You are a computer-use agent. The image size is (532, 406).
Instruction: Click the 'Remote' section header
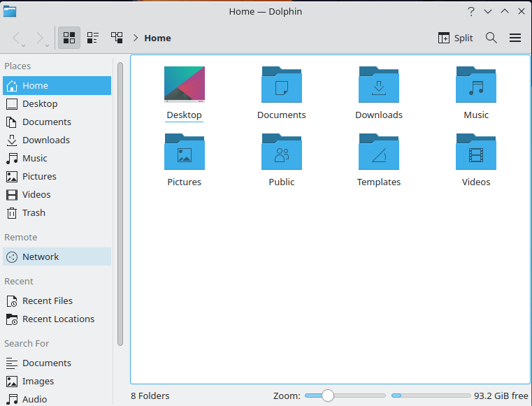(21, 237)
